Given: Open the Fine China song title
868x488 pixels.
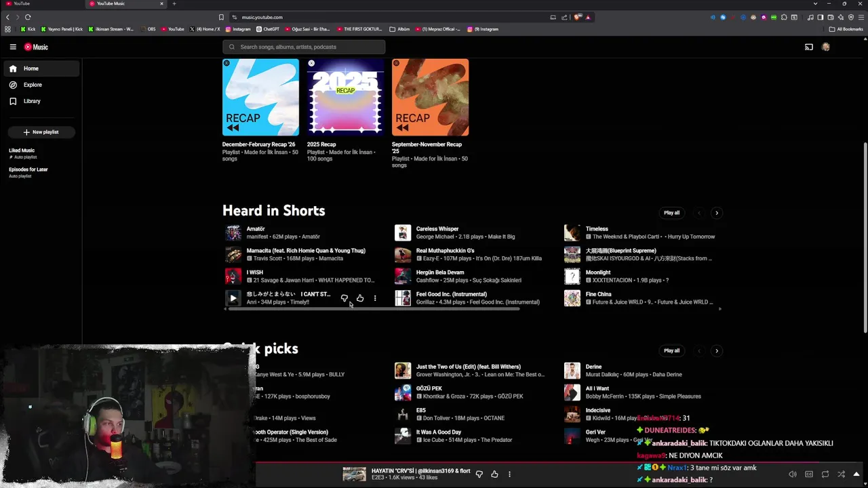Looking at the screenshot, I should pos(599,294).
